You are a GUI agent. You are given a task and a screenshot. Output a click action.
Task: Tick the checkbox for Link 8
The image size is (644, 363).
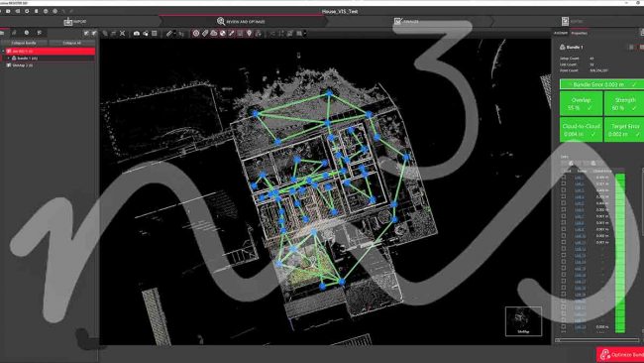tap(564, 223)
